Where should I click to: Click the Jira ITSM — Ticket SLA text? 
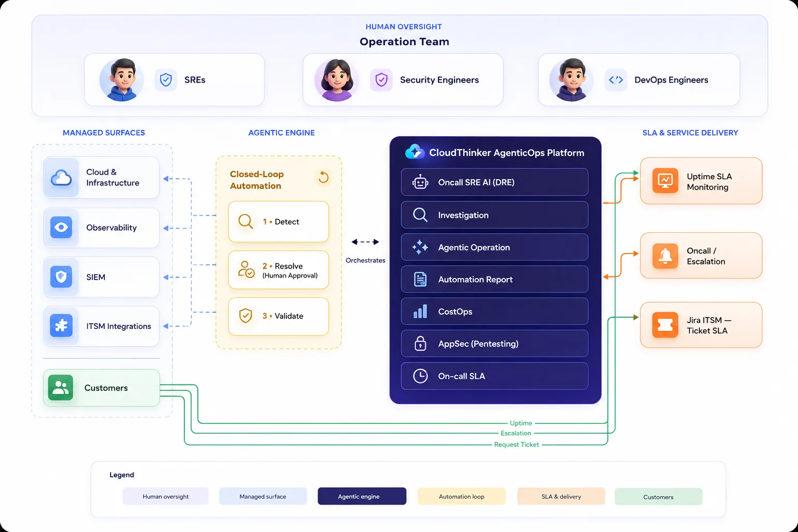pos(709,325)
